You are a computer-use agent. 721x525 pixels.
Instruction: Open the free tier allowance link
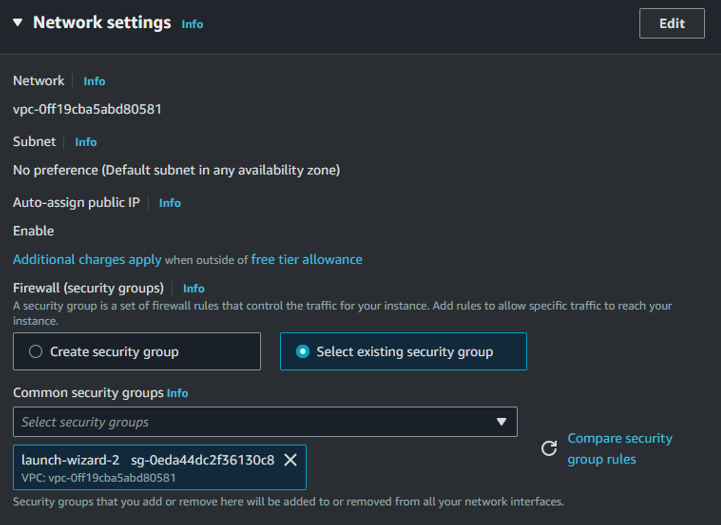307,259
